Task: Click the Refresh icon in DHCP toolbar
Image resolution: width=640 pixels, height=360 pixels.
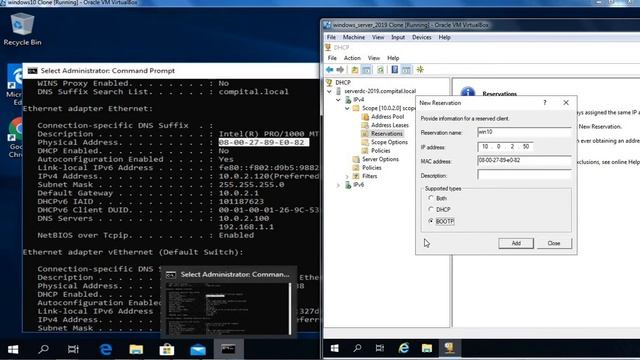Action: pos(380,70)
